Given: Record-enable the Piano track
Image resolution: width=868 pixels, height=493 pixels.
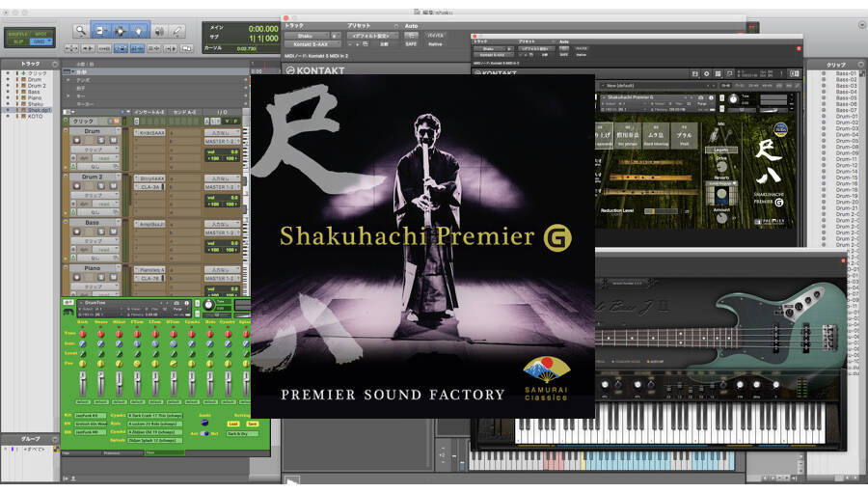Looking at the screenshot, I should 77,277.
